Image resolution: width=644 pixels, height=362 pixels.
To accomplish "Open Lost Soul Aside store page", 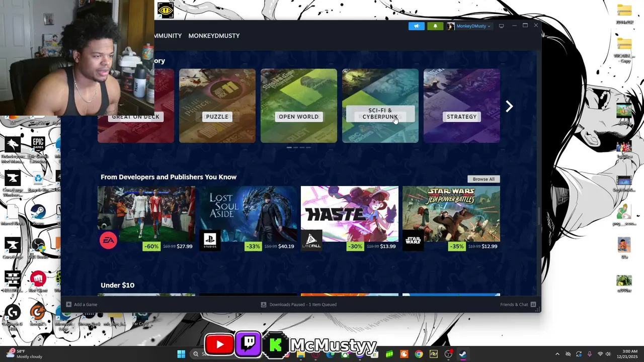I will tap(248, 214).
